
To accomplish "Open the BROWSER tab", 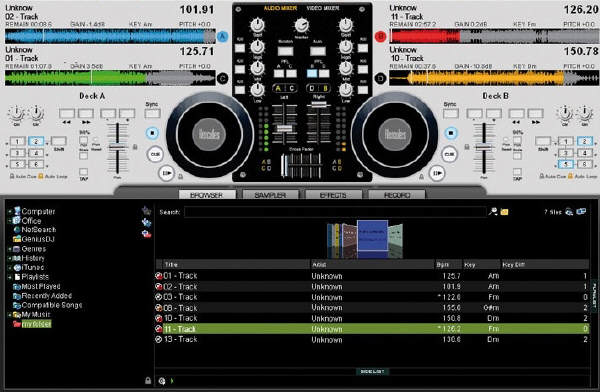I will point(207,195).
